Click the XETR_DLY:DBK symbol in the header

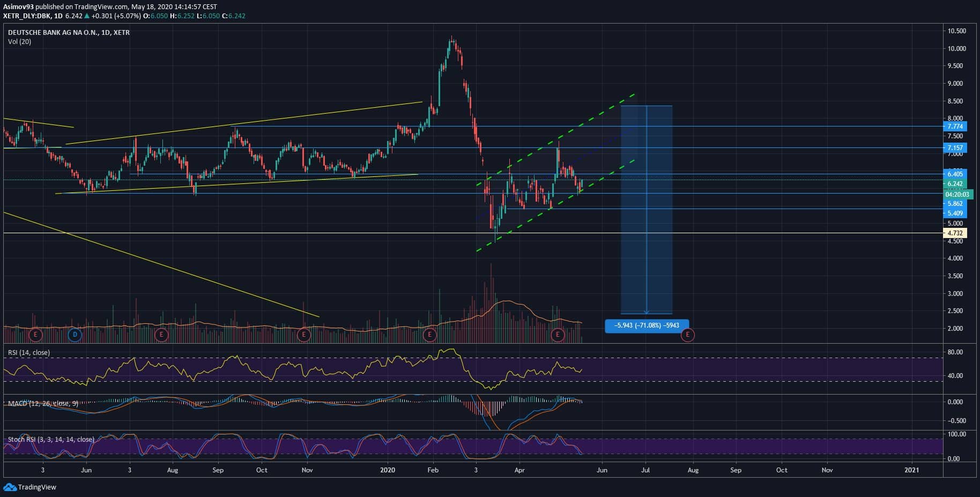click(x=27, y=16)
